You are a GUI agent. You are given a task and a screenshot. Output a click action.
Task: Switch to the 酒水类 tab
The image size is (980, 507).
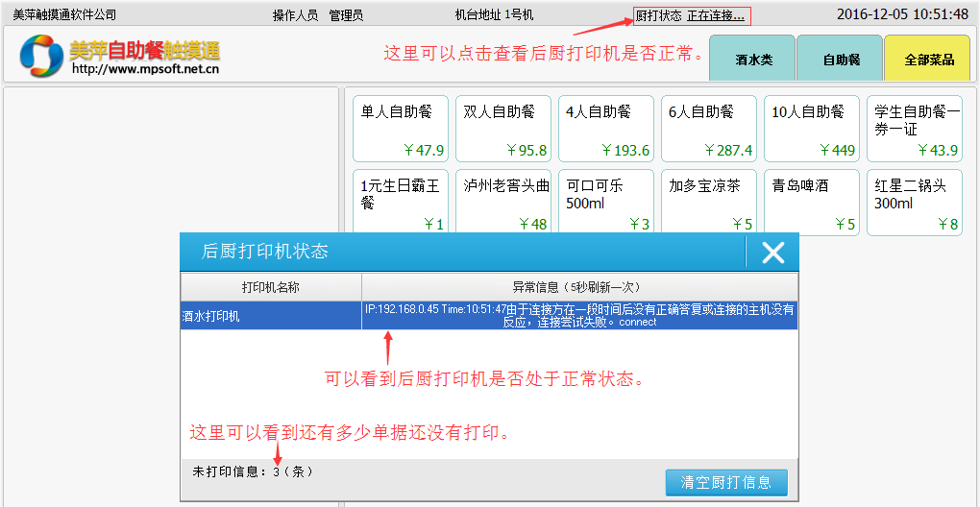point(753,60)
